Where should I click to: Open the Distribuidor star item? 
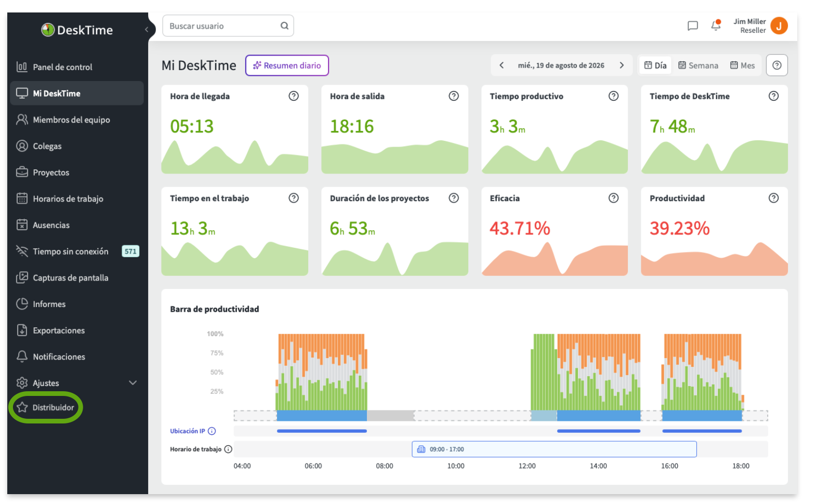pos(46,407)
